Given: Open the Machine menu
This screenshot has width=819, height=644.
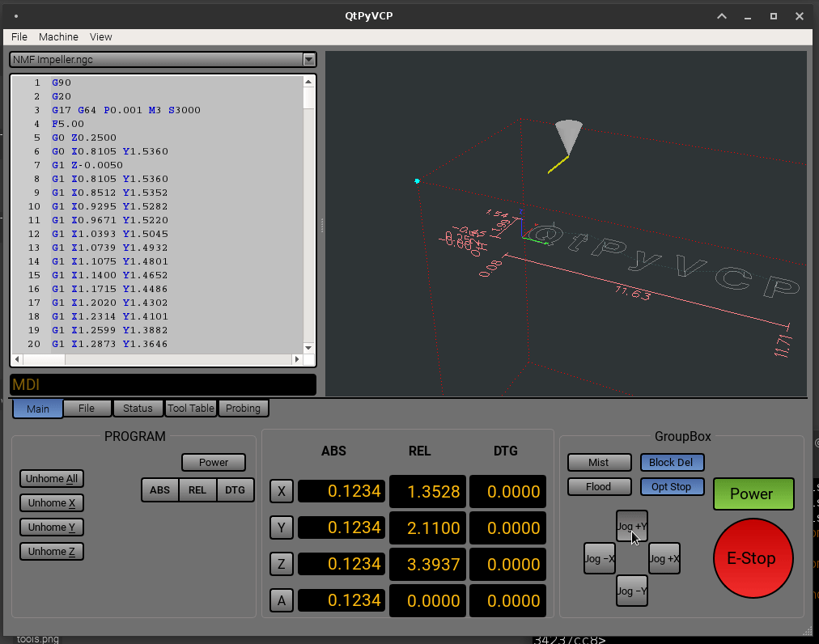Looking at the screenshot, I should pyautogui.click(x=58, y=37).
